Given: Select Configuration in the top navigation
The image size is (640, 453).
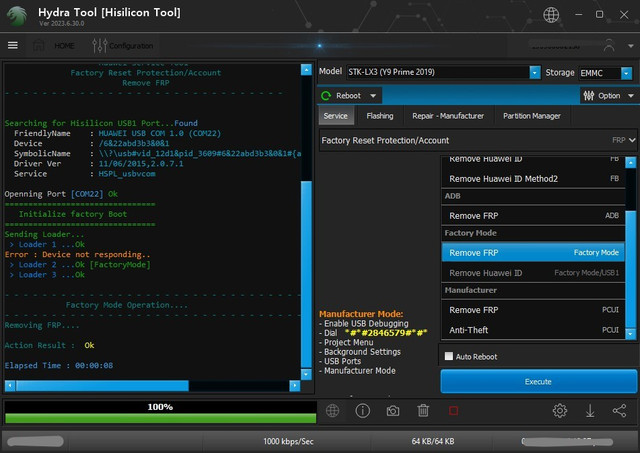Looking at the screenshot, I should [x=131, y=46].
